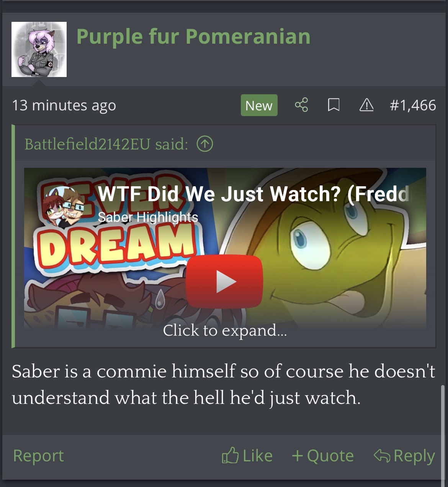Click the Reply arrow icon

pyautogui.click(x=382, y=456)
